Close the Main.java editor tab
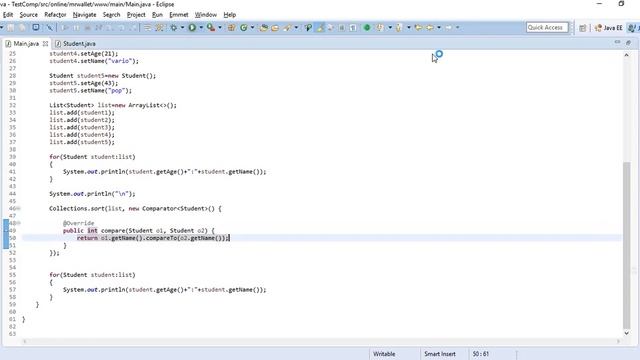 [x=45, y=43]
